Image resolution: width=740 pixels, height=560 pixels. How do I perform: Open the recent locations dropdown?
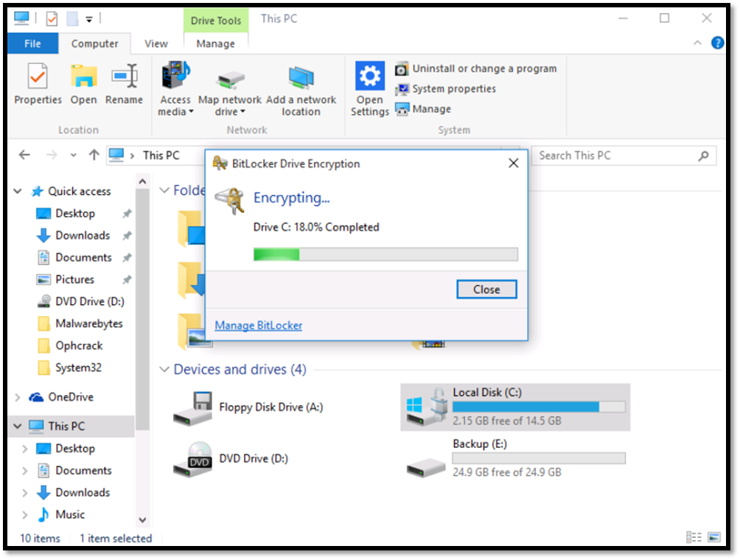coord(73,155)
